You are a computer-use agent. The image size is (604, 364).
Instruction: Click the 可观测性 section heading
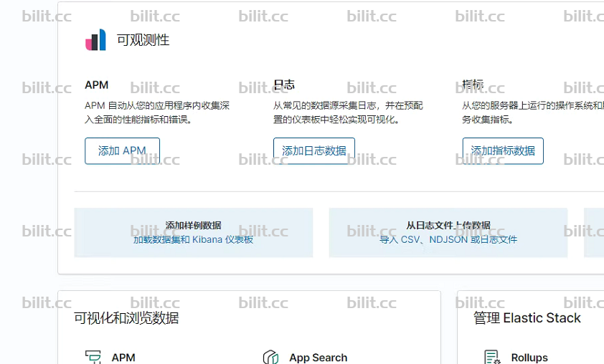click(x=143, y=40)
